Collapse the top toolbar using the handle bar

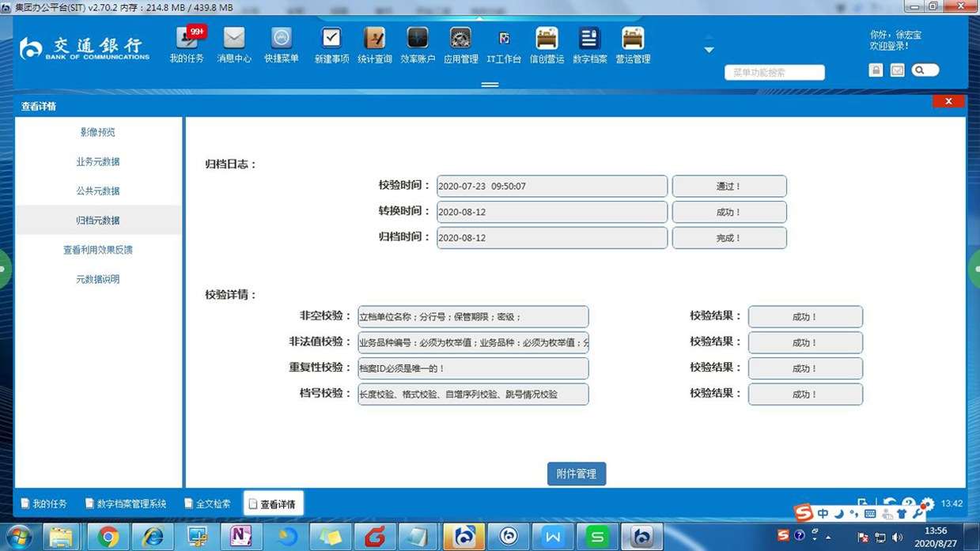coord(490,85)
